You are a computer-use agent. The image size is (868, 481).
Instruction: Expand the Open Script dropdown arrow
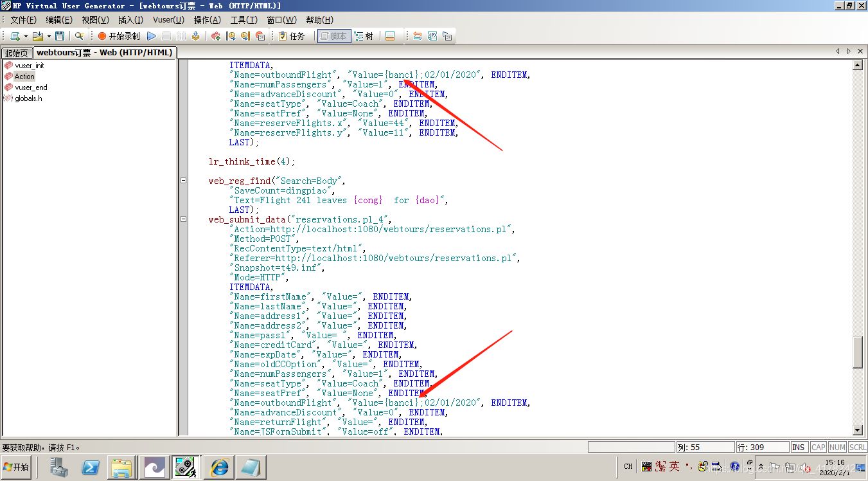tap(49, 36)
